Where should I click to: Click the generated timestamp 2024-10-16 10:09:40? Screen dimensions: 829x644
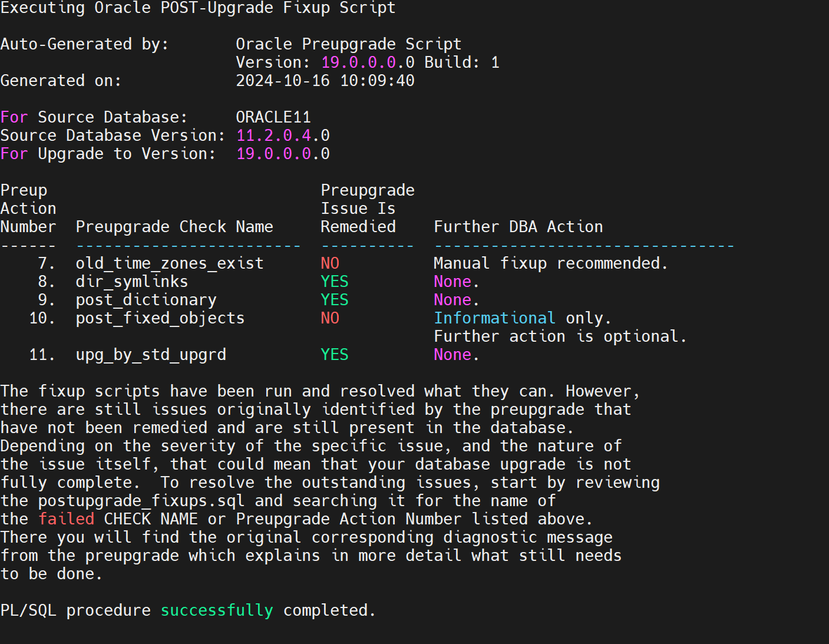(325, 81)
